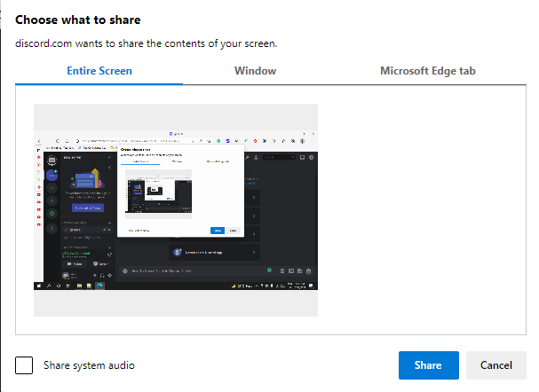
Task: Click the Video button in preview thumbnail
Action: point(75,264)
